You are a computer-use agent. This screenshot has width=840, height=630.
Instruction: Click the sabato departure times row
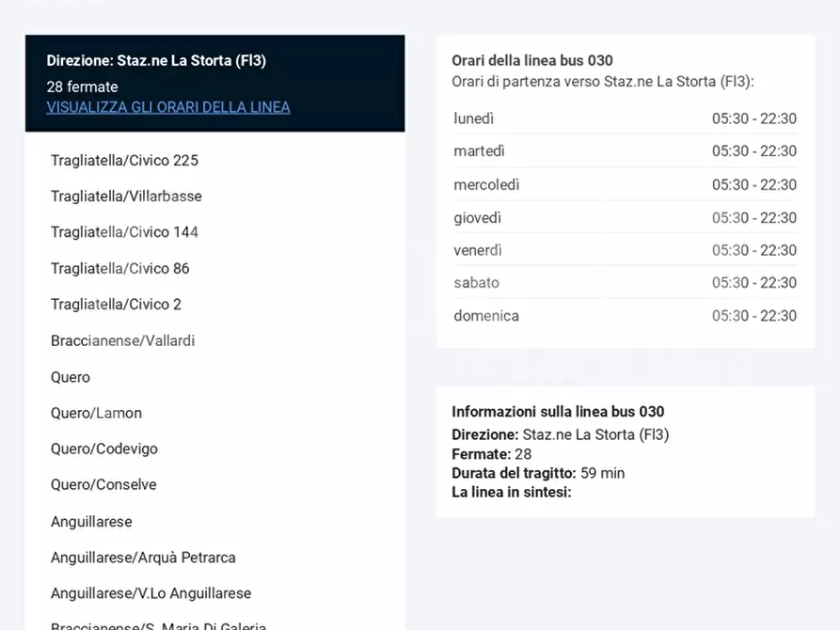625,283
